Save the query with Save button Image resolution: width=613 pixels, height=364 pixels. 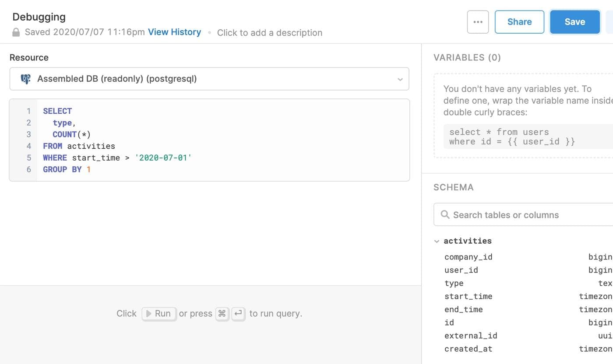tap(574, 22)
